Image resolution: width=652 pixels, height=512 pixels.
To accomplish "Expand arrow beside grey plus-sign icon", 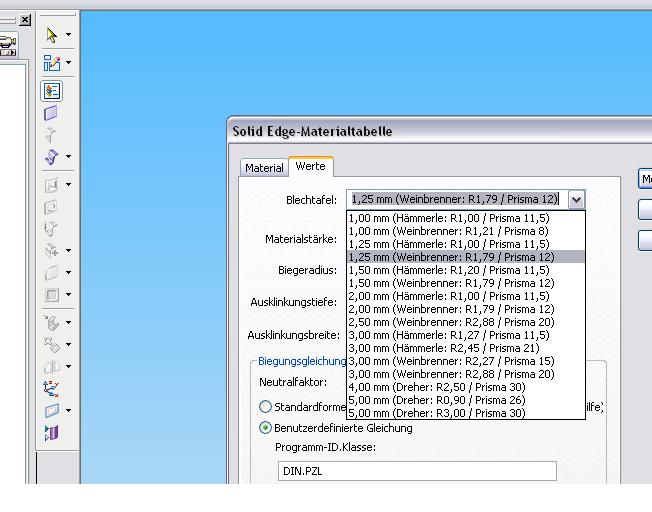I will [68, 250].
